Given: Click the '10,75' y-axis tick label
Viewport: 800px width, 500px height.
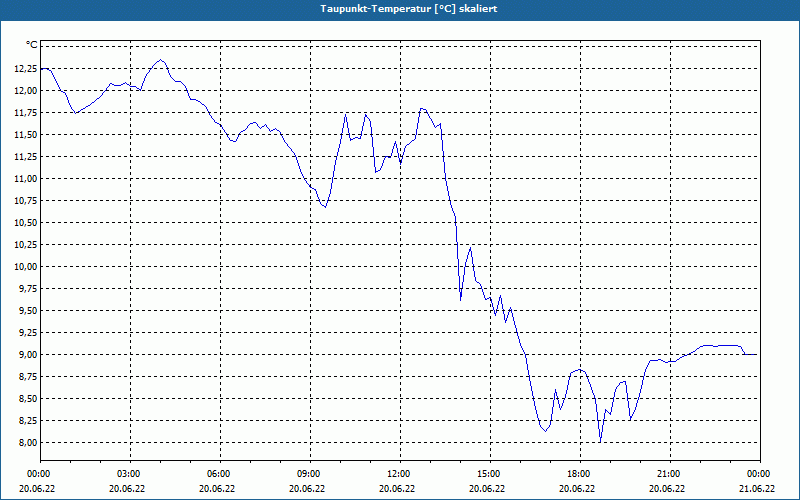Looking at the screenshot, I should [26, 201].
